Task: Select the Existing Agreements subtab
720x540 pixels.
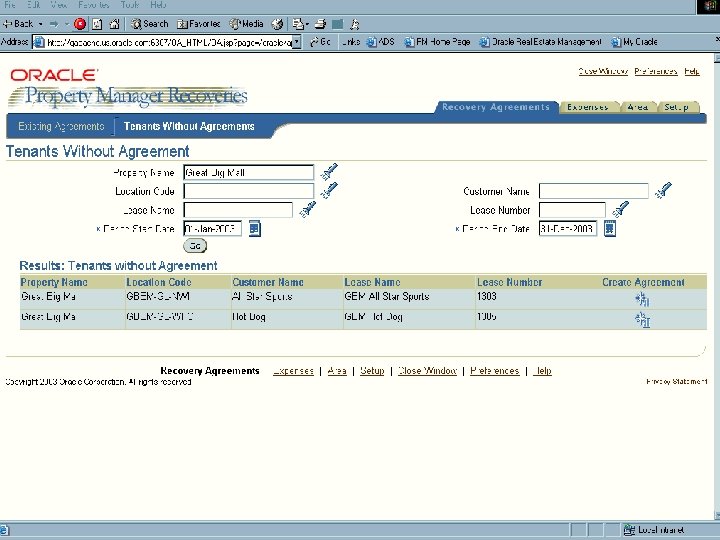Action: pyautogui.click(x=61, y=126)
